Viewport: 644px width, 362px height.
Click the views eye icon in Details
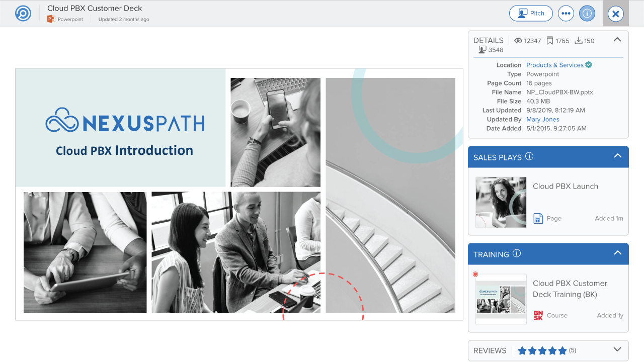[518, 41]
